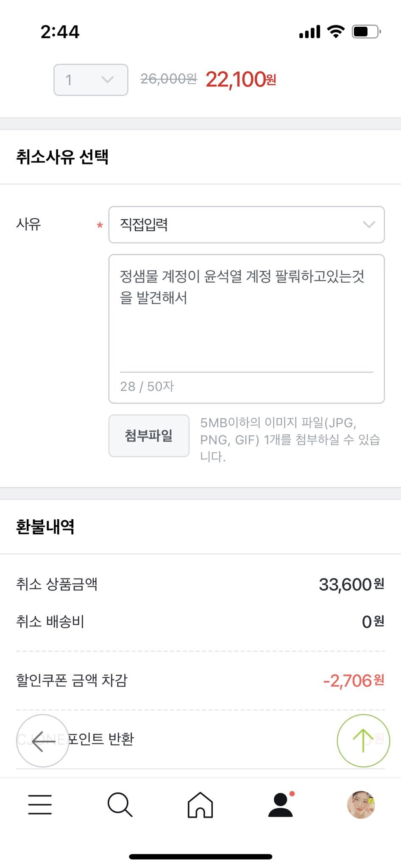401x868 pixels.
Task: Tap the 취소사유 선택 section heading
Action: click(x=62, y=157)
